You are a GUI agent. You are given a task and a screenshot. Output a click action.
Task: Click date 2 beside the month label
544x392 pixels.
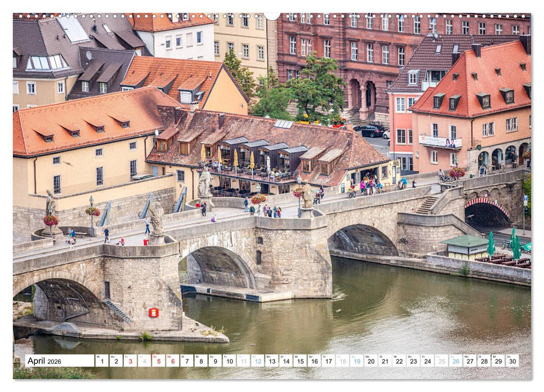click(115, 363)
